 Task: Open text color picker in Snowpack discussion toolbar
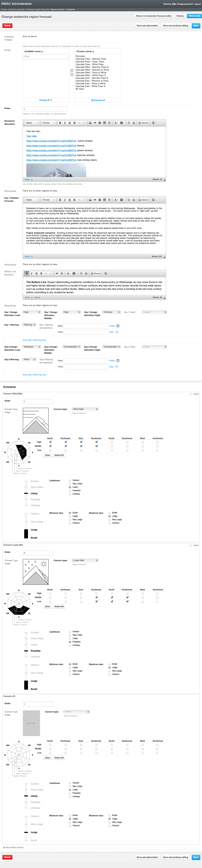(116, 123)
